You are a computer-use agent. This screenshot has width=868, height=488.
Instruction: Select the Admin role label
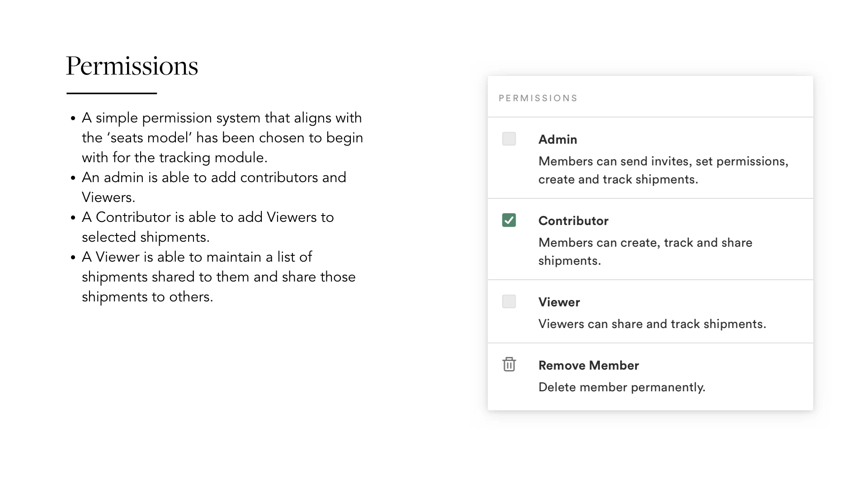click(x=557, y=140)
